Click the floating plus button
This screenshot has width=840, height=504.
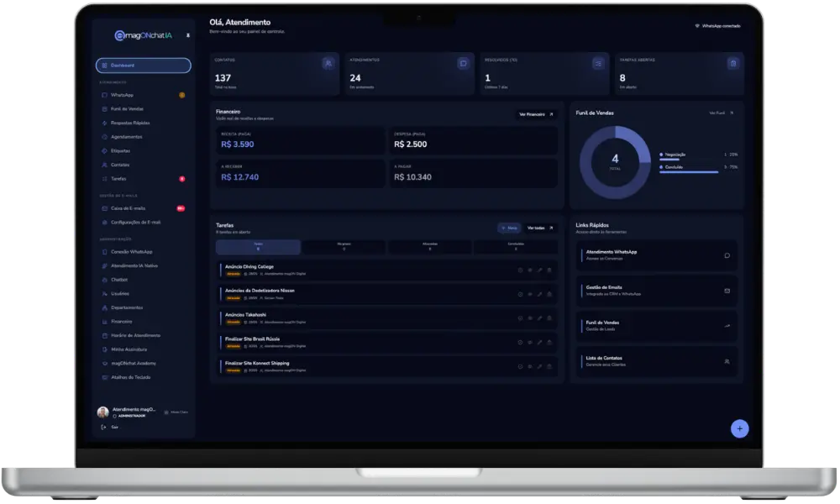[739, 428]
